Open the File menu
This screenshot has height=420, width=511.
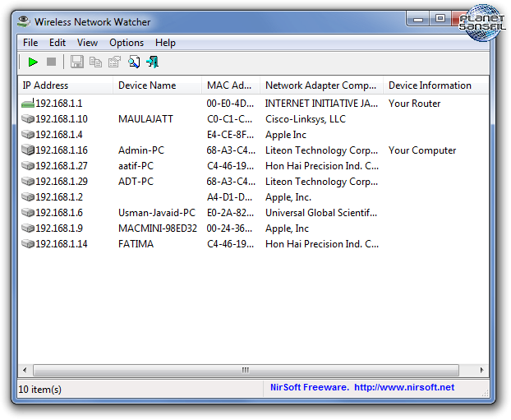[30, 43]
